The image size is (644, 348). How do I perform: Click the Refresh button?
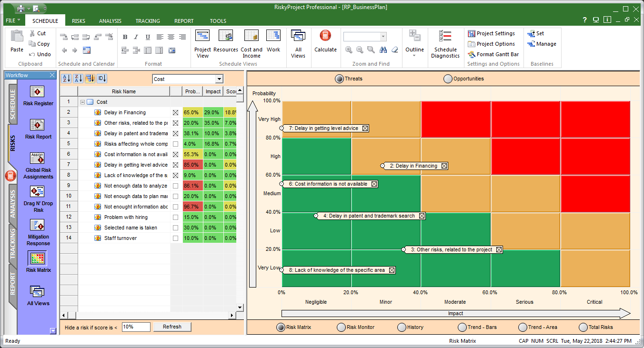(172, 327)
